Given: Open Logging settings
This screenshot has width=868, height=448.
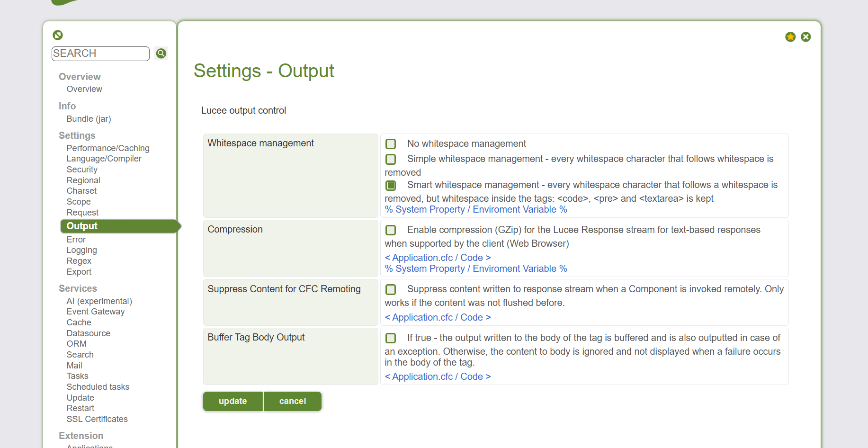Looking at the screenshot, I should click(82, 250).
